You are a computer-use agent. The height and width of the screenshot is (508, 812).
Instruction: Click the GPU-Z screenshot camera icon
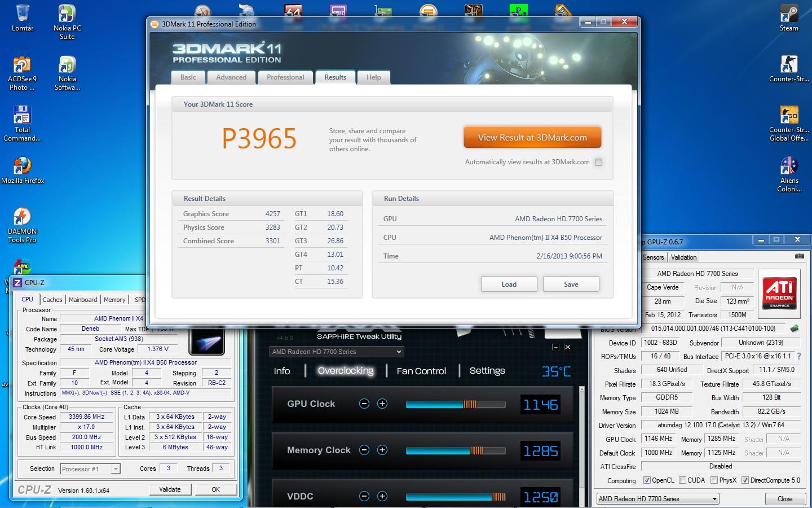(x=799, y=256)
